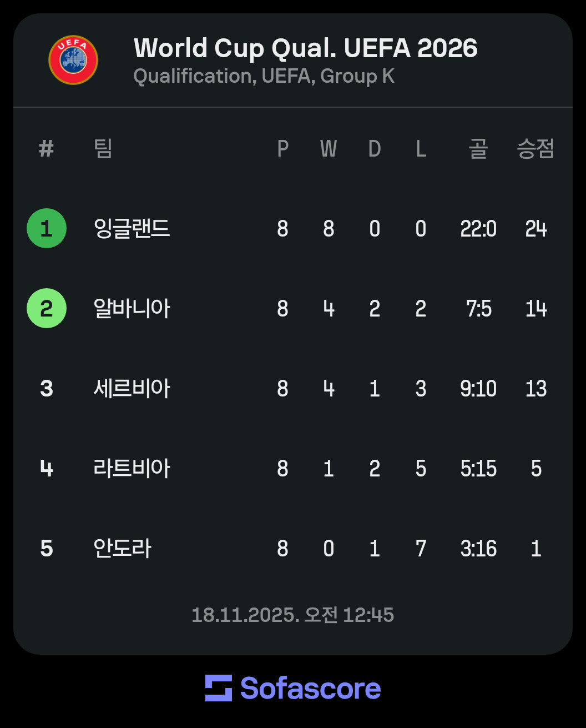The image size is (586, 728).
Task: Click the 팀 team column header
Action: point(104,149)
